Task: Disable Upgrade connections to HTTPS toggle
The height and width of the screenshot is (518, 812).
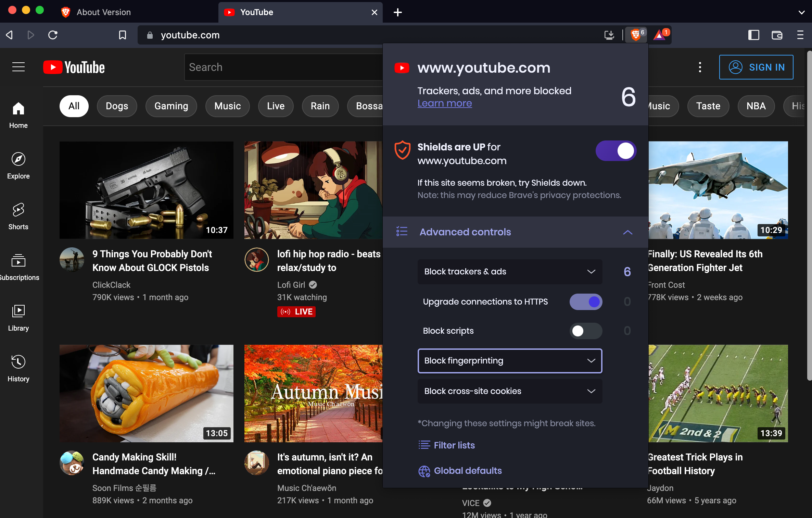Action: [x=586, y=302]
